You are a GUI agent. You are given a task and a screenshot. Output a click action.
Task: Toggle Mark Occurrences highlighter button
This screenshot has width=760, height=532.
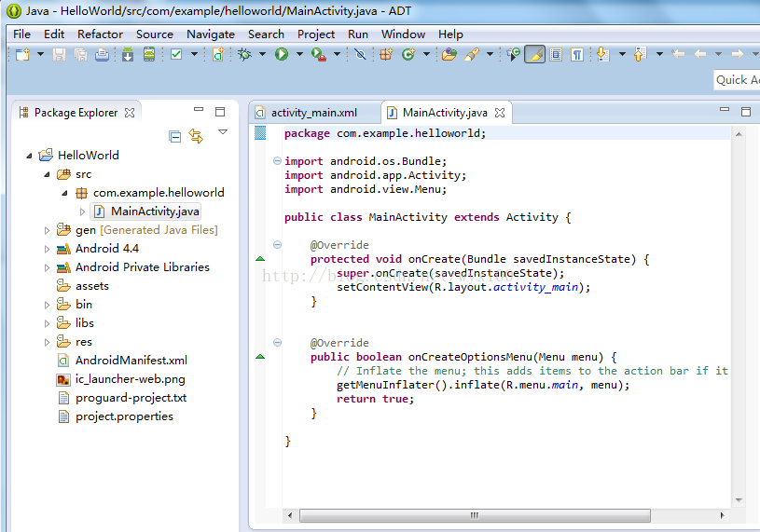click(534, 54)
